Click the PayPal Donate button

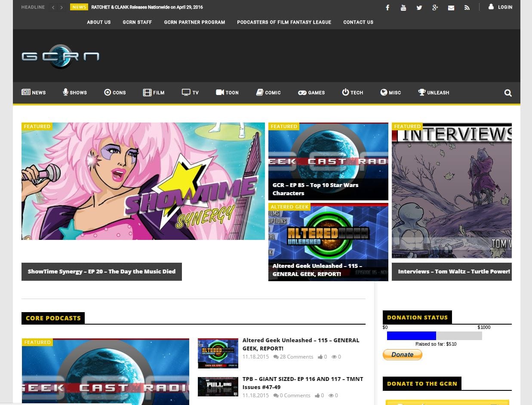pyautogui.click(x=403, y=355)
